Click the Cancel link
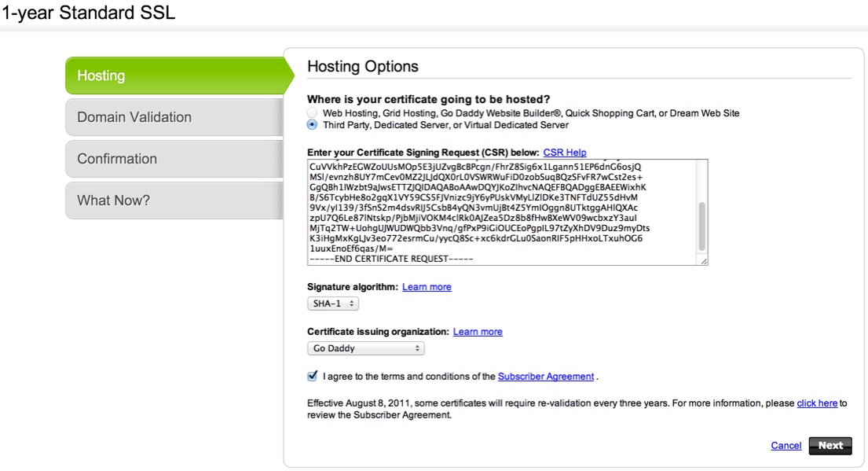 (786, 446)
